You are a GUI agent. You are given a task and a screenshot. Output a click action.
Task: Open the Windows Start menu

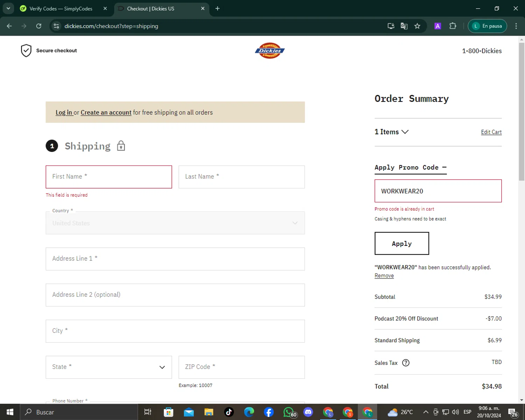[10, 412]
